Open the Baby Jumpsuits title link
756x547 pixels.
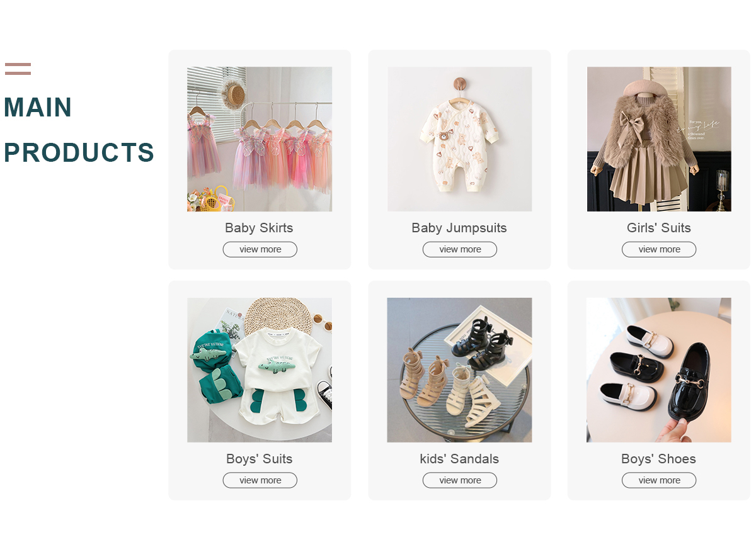click(459, 228)
